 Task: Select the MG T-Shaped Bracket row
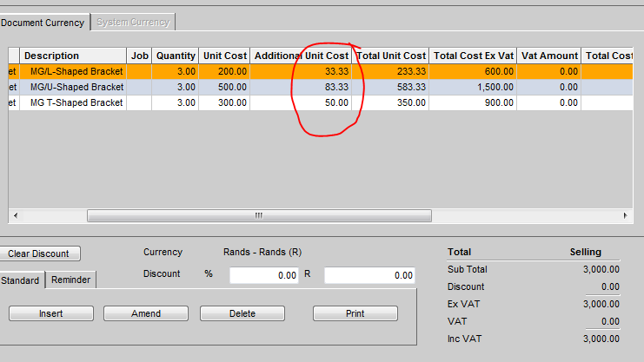[x=76, y=102]
